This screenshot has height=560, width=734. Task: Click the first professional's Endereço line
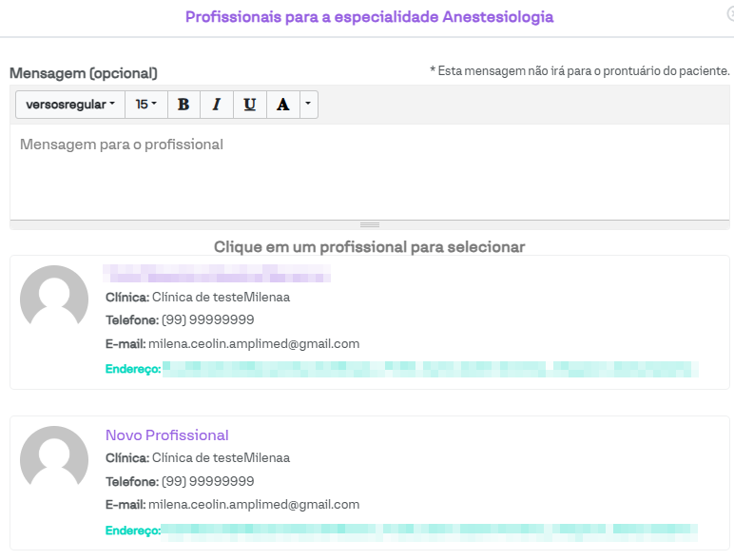click(x=401, y=369)
